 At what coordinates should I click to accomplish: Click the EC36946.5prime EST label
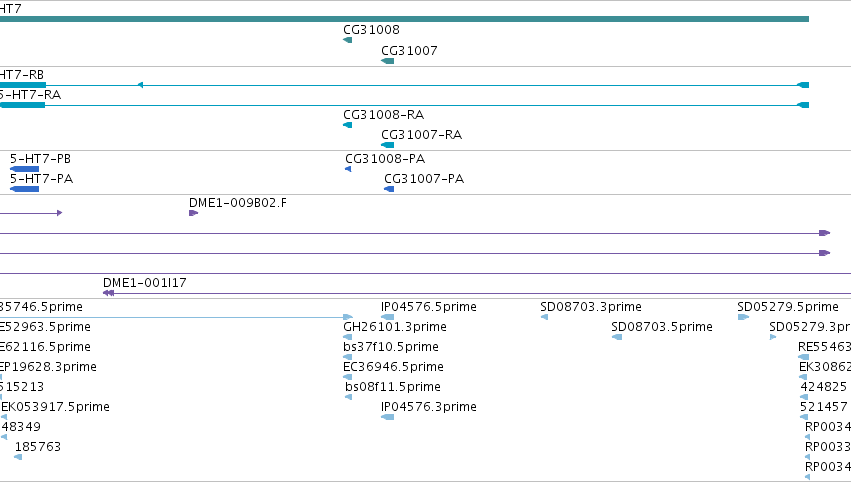click(393, 367)
